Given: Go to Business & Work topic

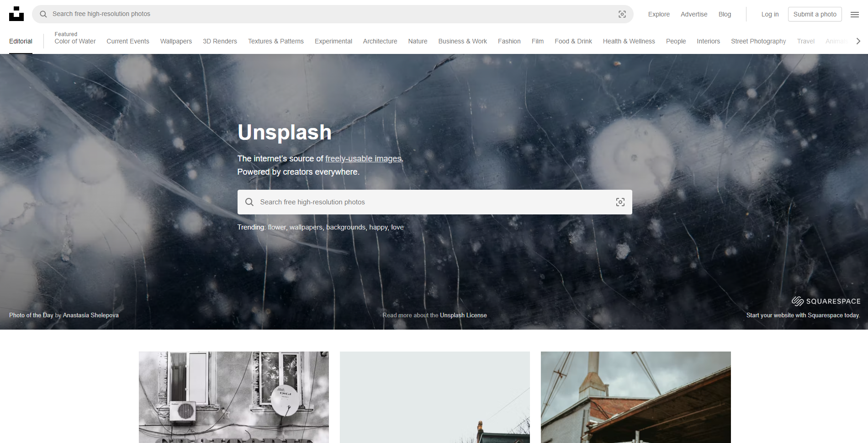Looking at the screenshot, I should click(x=463, y=41).
